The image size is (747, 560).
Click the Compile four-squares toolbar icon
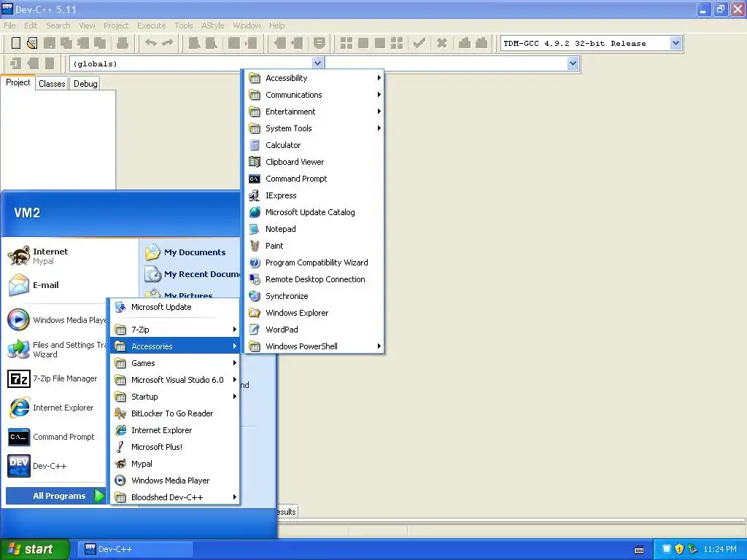347,43
